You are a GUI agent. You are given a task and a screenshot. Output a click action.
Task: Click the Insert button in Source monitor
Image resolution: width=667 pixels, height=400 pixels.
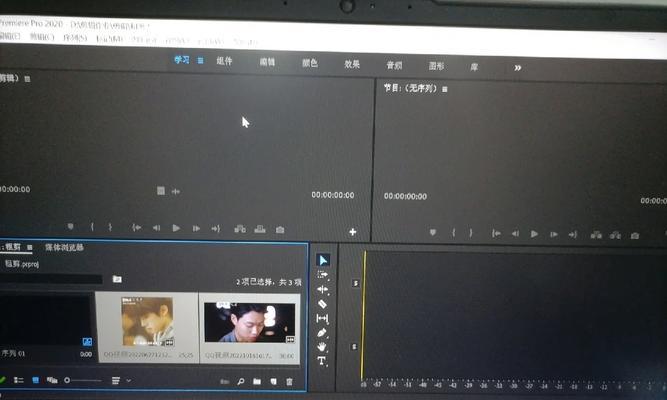pyautogui.click(x=240, y=229)
